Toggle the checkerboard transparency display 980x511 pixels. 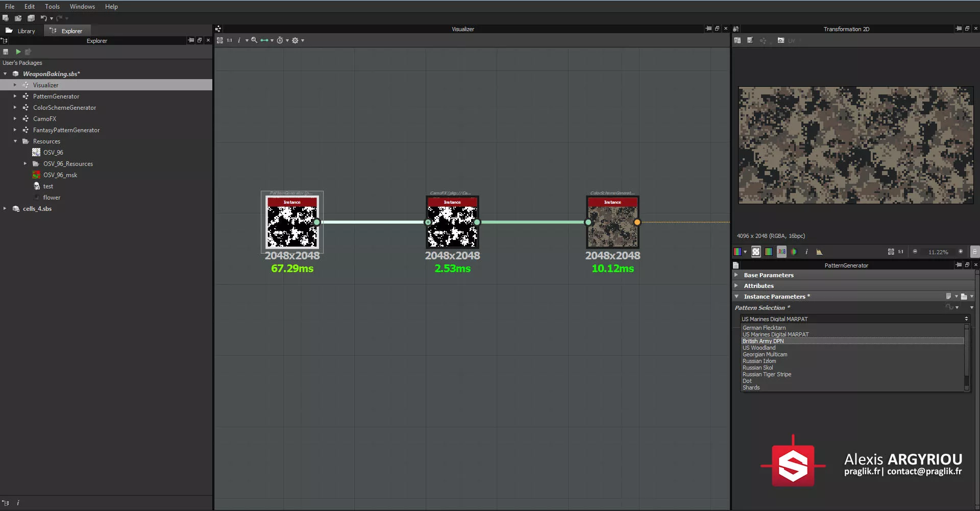[756, 252]
